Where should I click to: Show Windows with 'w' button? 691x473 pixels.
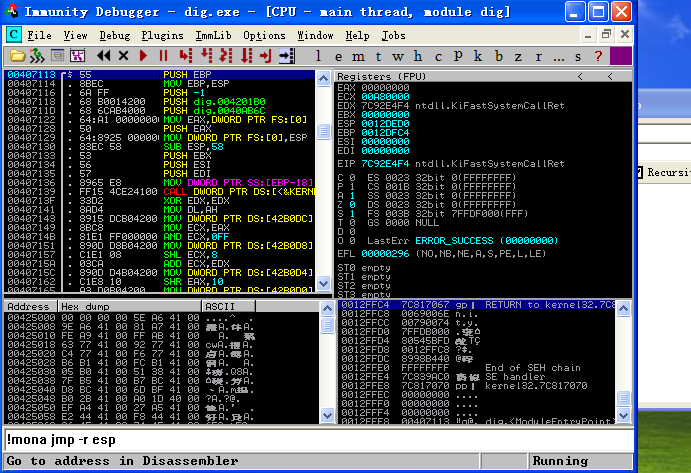click(398, 56)
